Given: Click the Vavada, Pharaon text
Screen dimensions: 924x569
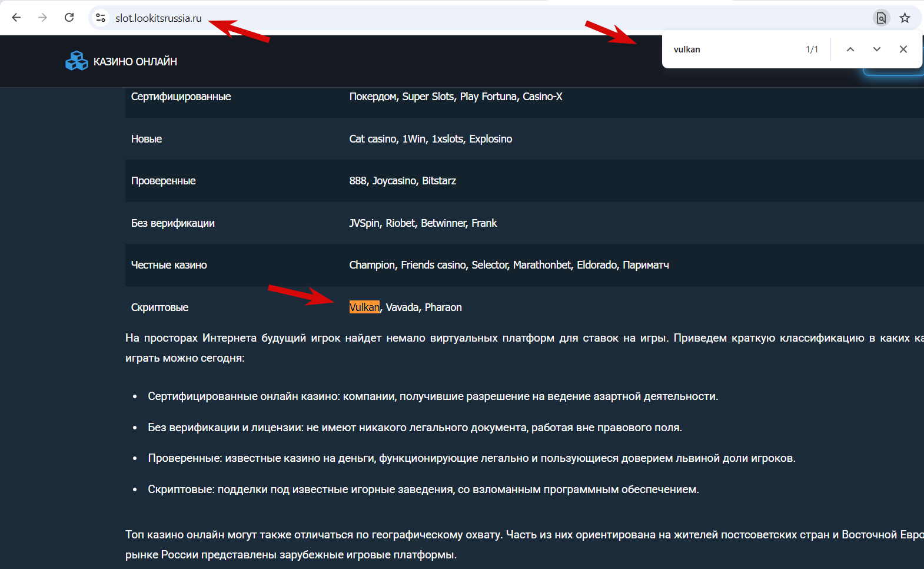Looking at the screenshot, I should click(x=424, y=307).
